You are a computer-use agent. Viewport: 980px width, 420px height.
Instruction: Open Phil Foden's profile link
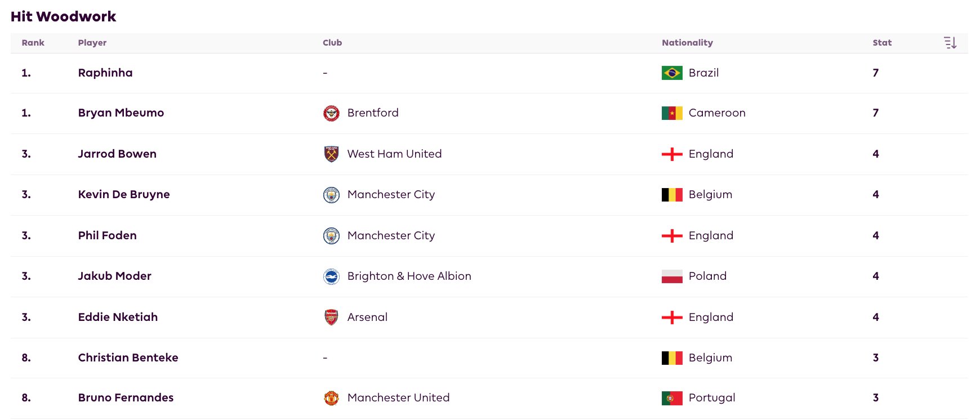(107, 235)
